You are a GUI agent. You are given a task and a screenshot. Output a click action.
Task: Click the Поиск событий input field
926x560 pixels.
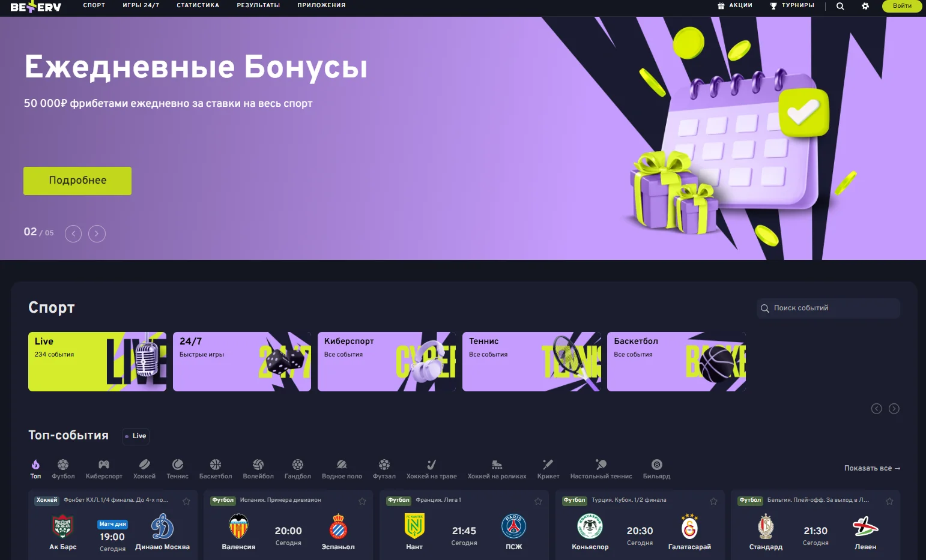828,308
